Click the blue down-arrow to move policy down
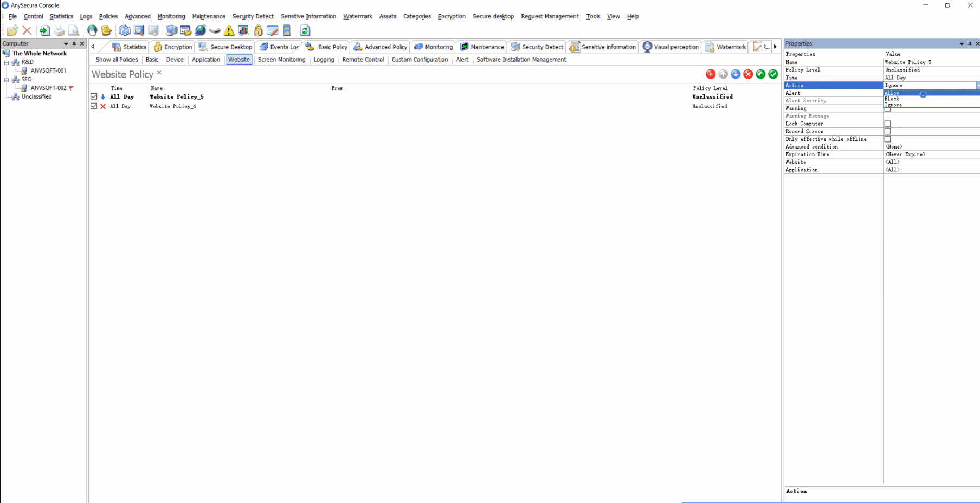 click(736, 74)
